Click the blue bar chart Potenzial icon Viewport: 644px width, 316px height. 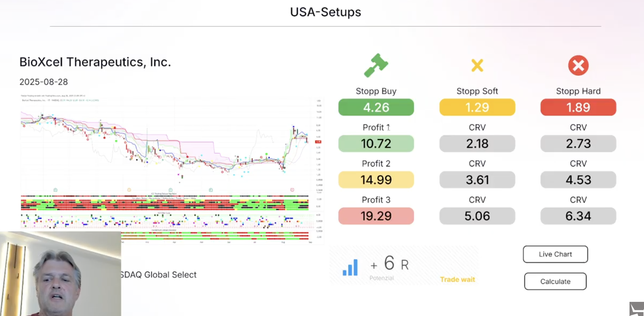350,267
